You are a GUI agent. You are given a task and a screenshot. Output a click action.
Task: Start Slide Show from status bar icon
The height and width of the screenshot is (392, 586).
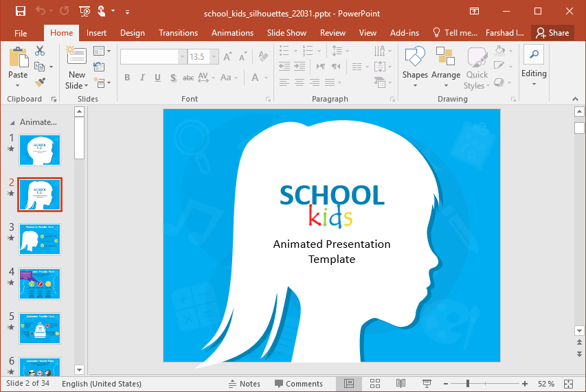(x=427, y=384)
